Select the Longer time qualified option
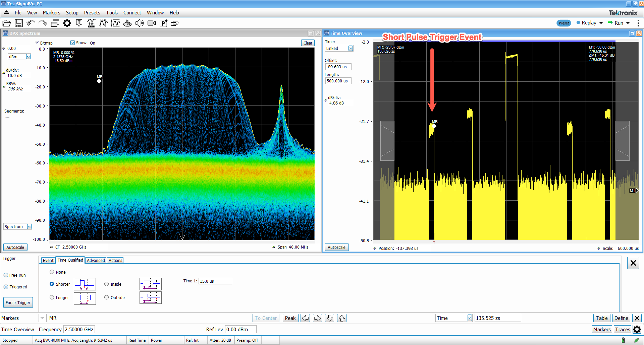 52,297
